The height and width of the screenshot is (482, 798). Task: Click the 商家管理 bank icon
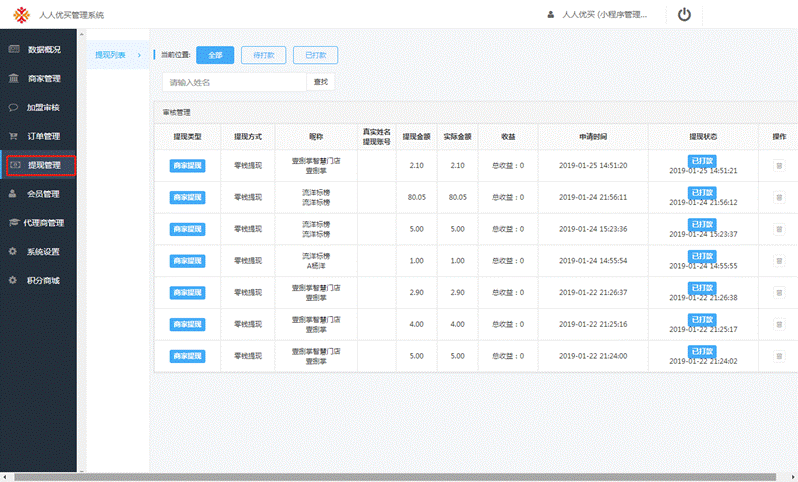(14, 78)
